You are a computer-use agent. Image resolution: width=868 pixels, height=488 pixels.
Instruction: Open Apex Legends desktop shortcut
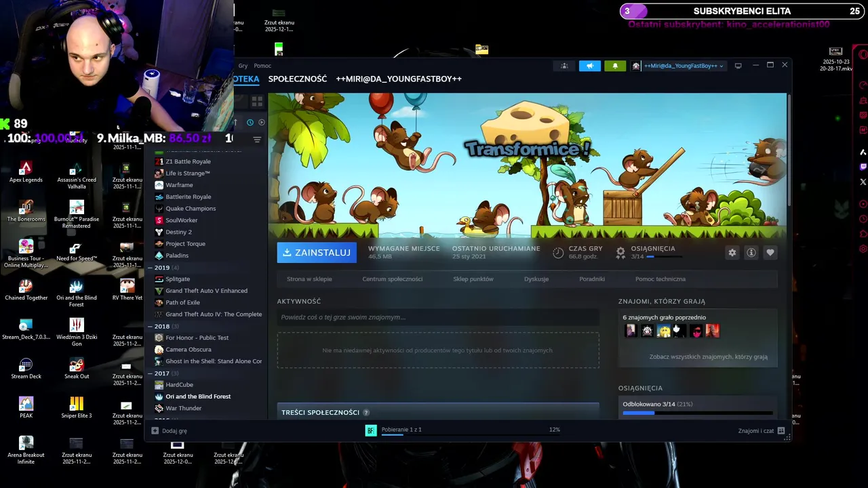pyautogui.click(x=26, y=171)
